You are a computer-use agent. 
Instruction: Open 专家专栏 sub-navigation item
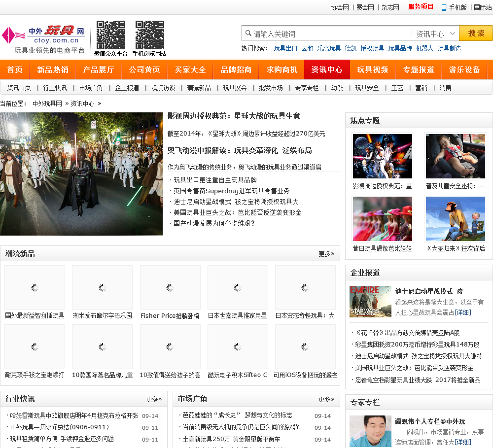(x=307, y=88)
